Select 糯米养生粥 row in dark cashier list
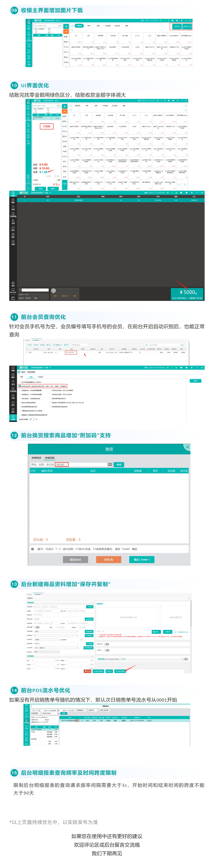This screenshot has height=868, width=218. click(x=110, y=200)
